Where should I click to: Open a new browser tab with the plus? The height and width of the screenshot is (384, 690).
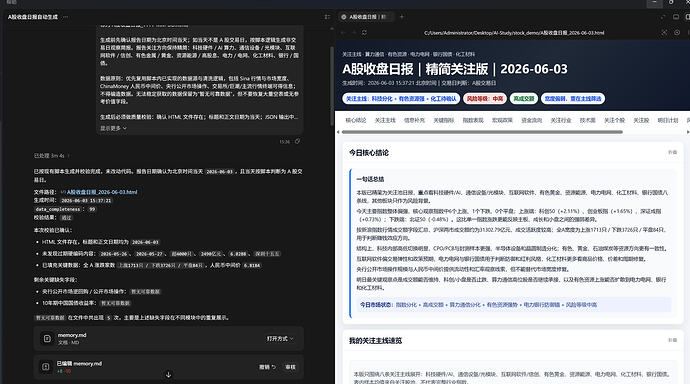[x=401, y=17]
